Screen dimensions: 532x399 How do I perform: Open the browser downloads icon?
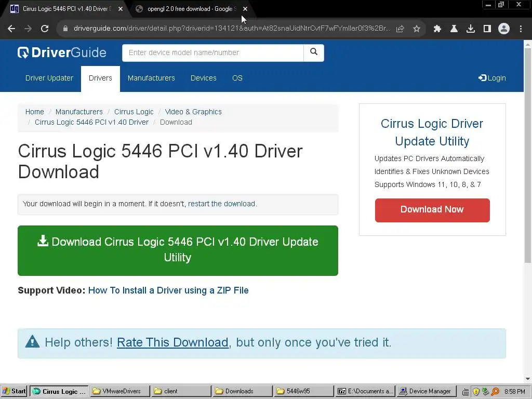click(x=471, y=29)
